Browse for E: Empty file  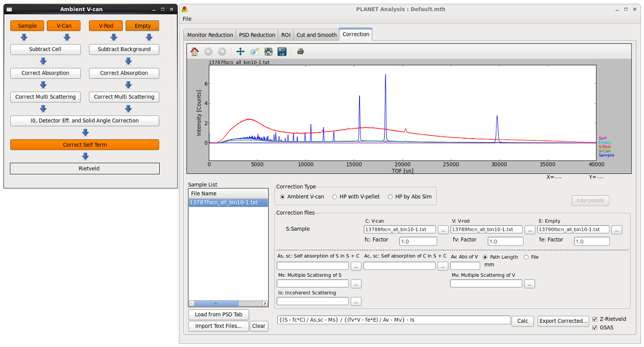[616, 229]
